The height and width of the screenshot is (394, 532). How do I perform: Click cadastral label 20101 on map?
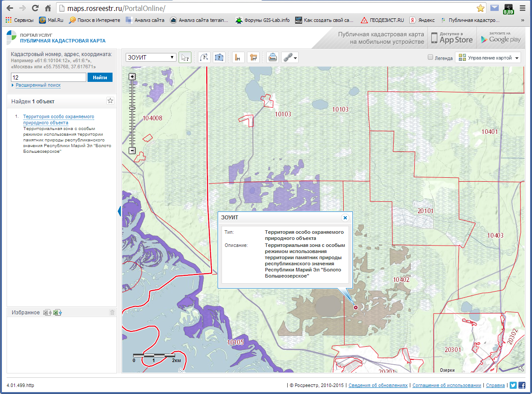[425, 211]
